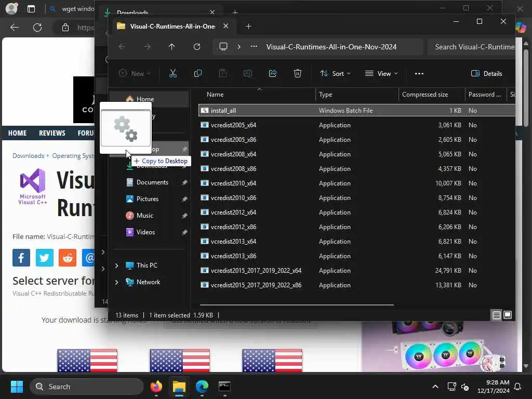Share on Reddit icon

pos(68,258)
